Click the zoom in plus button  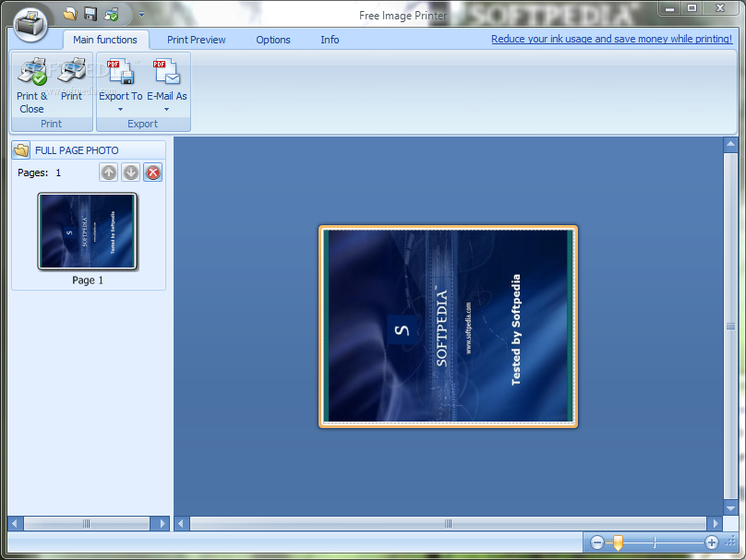(x=712, y=542)
